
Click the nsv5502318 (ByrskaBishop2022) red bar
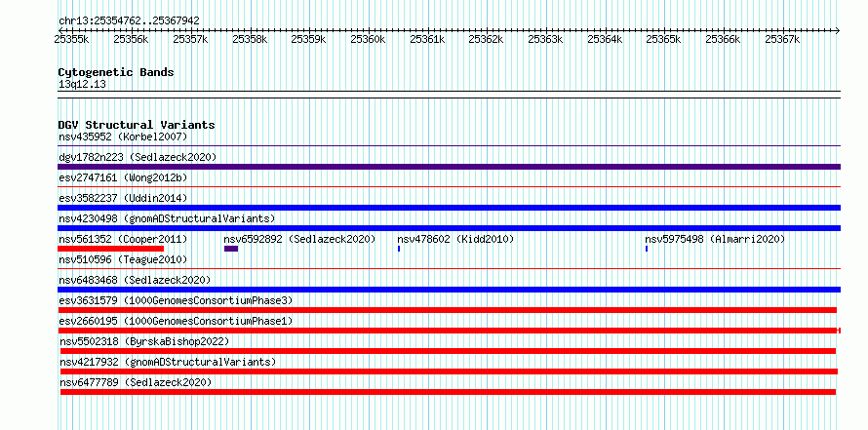click(448, 351)
